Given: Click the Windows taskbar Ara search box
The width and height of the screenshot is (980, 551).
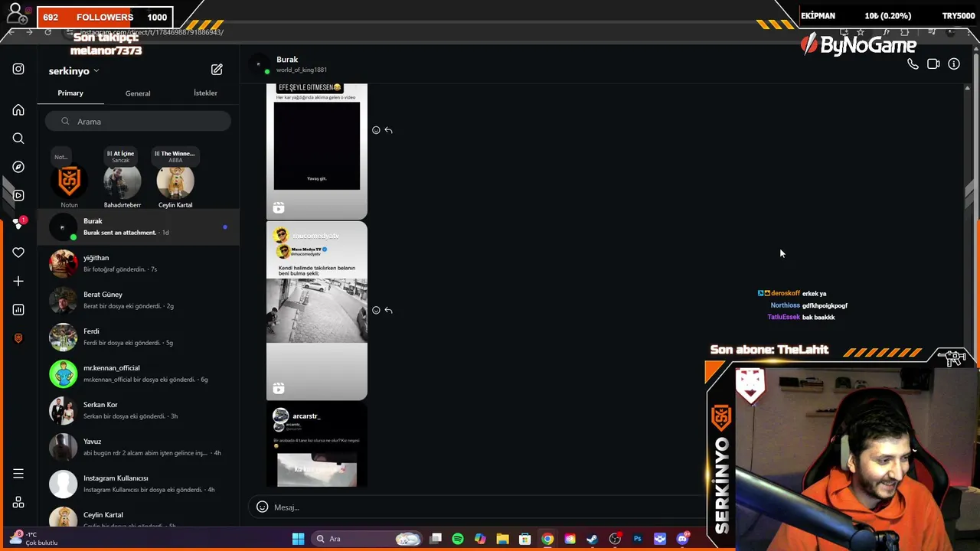Looking at the screenshot, I should coord(367,539).
